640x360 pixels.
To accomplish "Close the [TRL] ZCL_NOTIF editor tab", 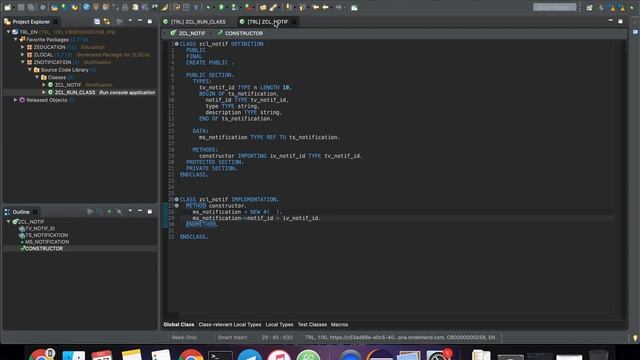I will point(294,22).
